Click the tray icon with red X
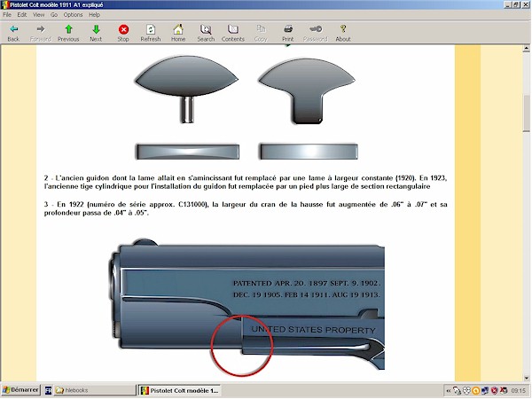 (x=504, y=391)
